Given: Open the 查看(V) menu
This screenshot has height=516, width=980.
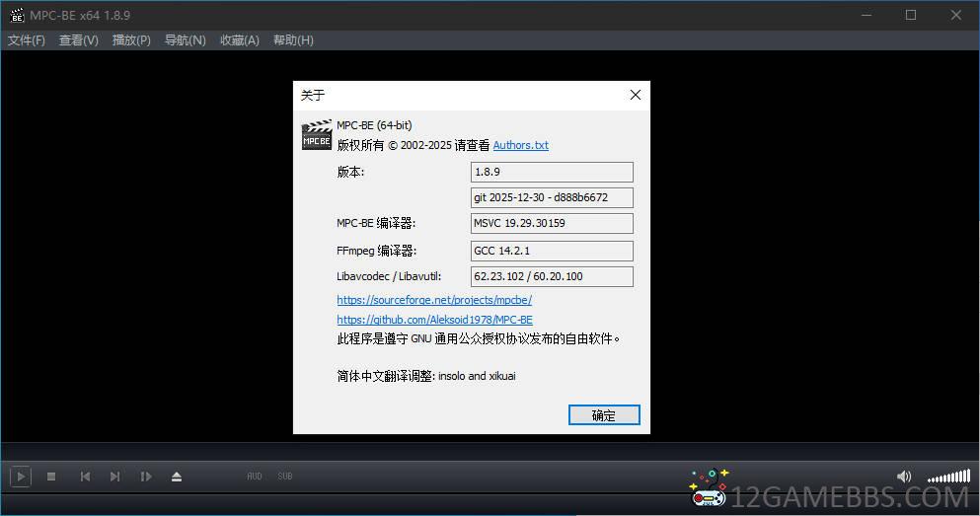Looking at the screenshot, I should [x=79, y=40].
